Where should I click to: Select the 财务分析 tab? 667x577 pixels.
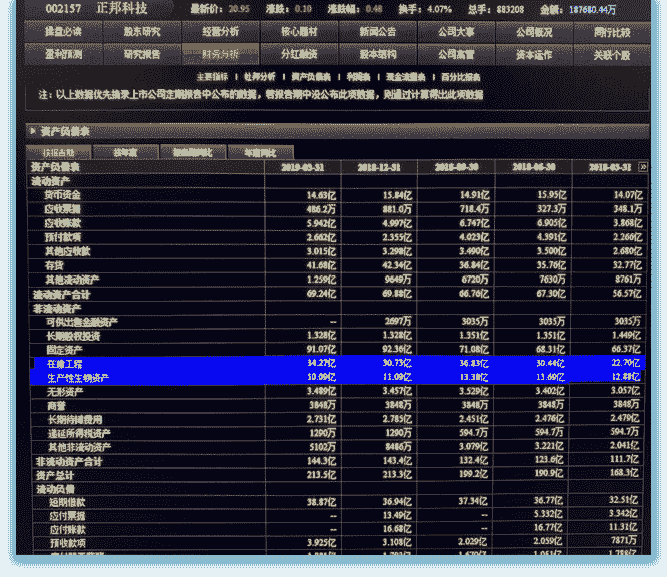pyautogui.click(x=219, y=55)
